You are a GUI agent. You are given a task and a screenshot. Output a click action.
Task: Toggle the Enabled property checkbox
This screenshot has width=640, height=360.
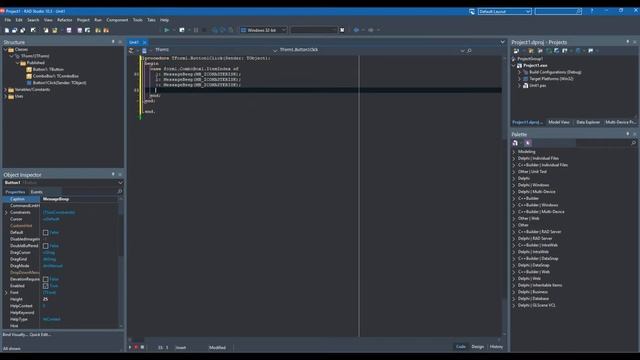pyautogui.click(x=46, y=286)
